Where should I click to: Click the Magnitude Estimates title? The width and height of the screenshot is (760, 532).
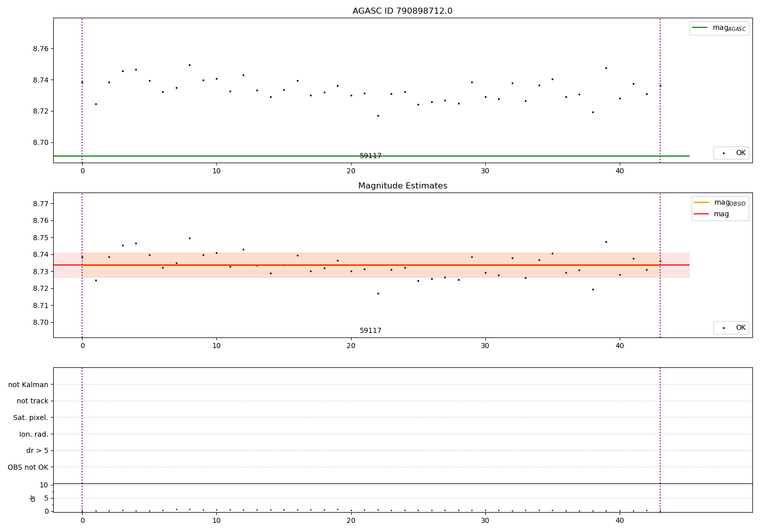[402, 186]
